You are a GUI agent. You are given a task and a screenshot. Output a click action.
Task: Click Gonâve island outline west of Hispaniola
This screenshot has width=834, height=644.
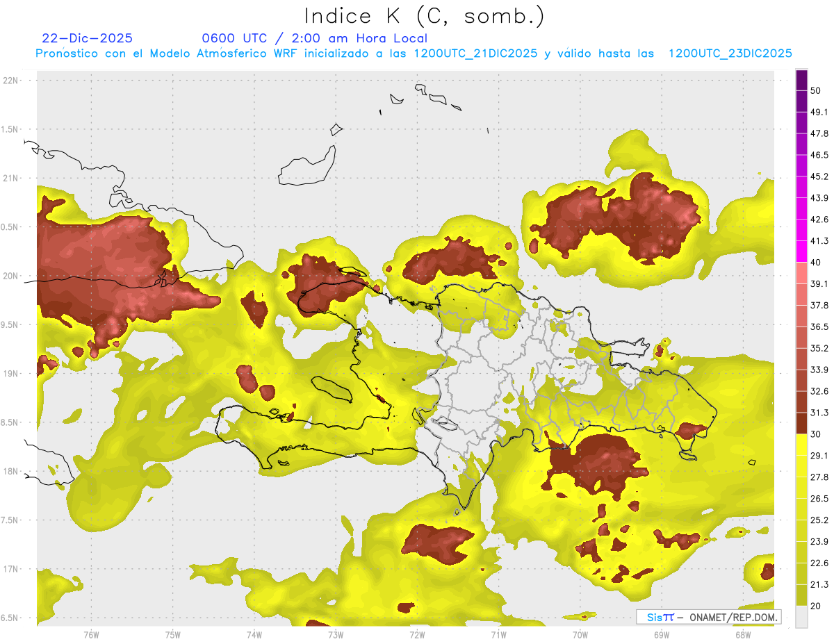tap(333, 388)
